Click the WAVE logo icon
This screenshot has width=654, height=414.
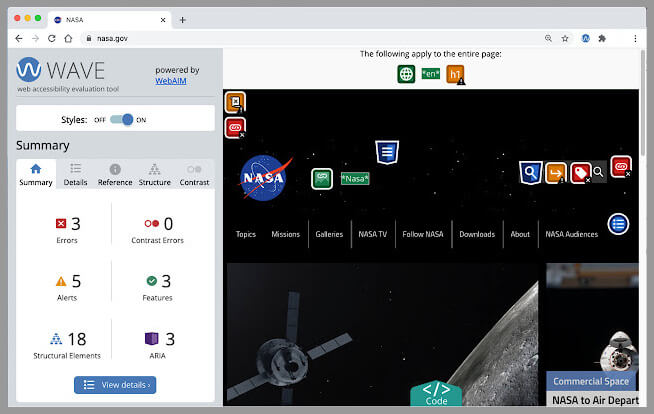29,69
